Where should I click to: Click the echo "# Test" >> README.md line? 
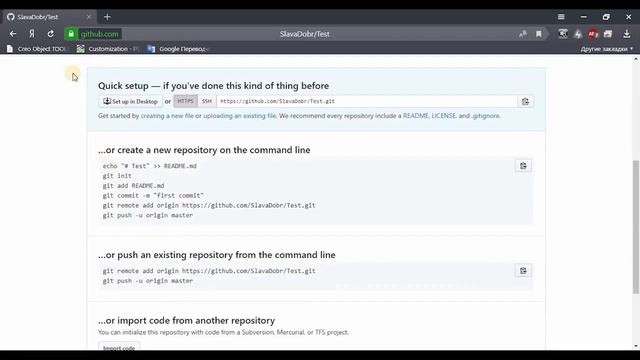coord(149,166)
